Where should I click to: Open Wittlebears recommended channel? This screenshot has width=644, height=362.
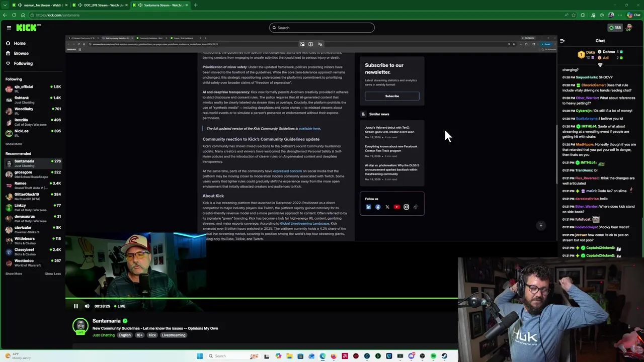click(x=33, y=241)
